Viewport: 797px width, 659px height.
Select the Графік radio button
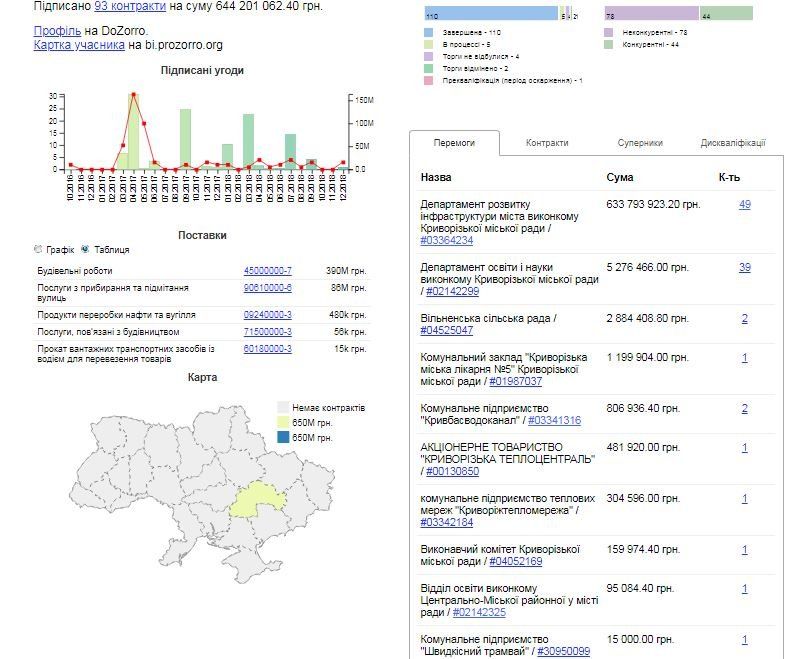(39, 249)
